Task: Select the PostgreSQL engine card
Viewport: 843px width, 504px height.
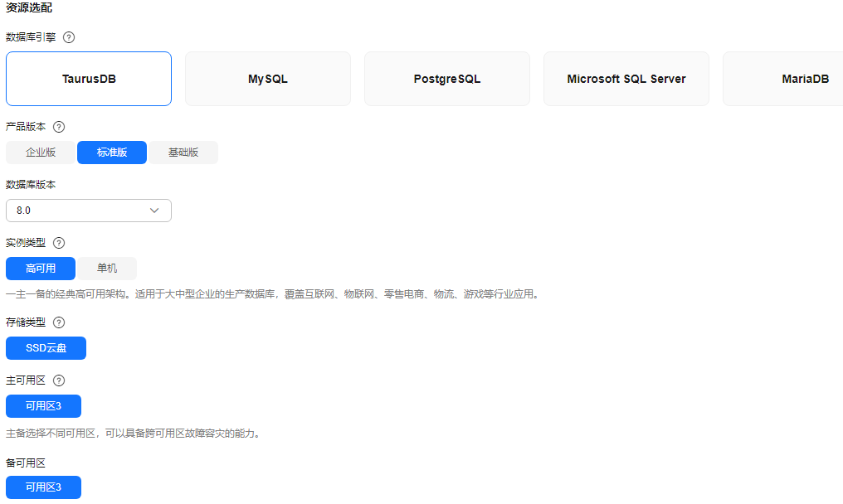Action: [446, 79]
